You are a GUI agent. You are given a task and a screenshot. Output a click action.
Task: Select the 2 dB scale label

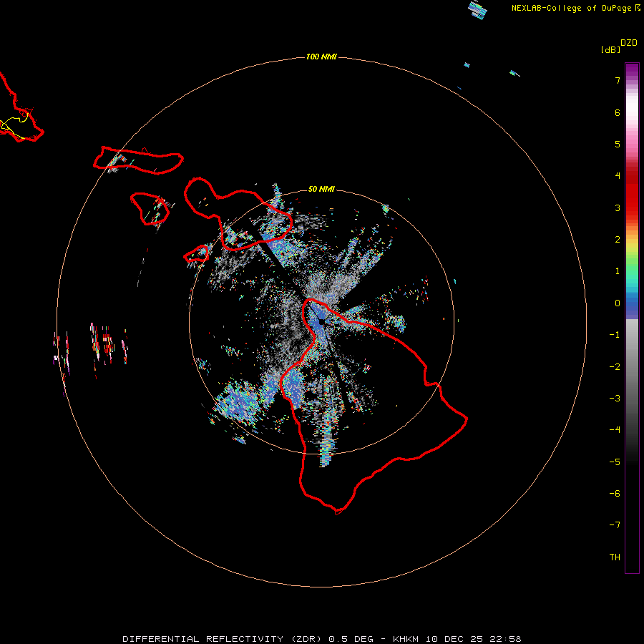618,240
